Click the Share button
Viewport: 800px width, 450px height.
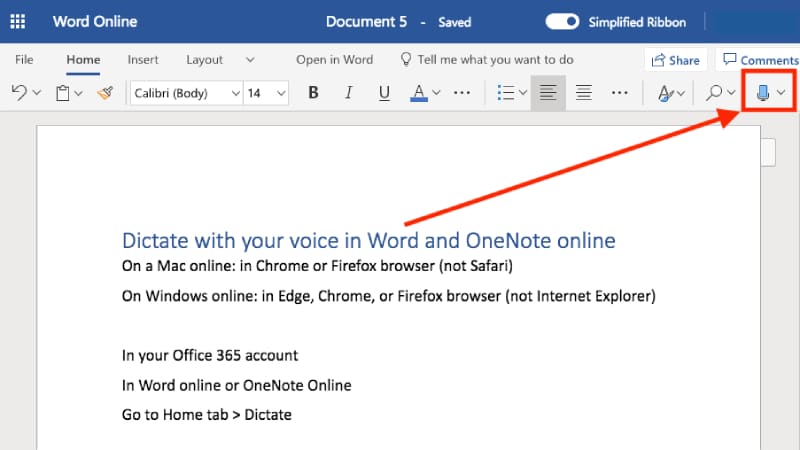coord(676,60)
